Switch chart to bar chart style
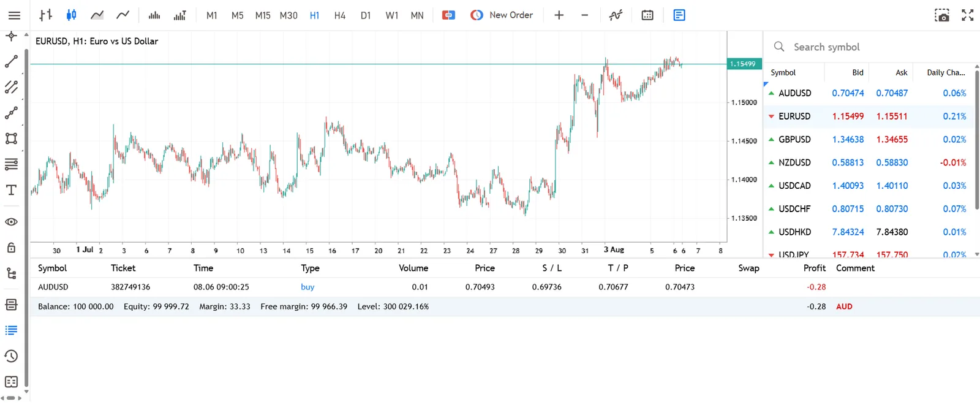Image resolution: width=980 pixels, height=404 pixels. click(45, 15)
